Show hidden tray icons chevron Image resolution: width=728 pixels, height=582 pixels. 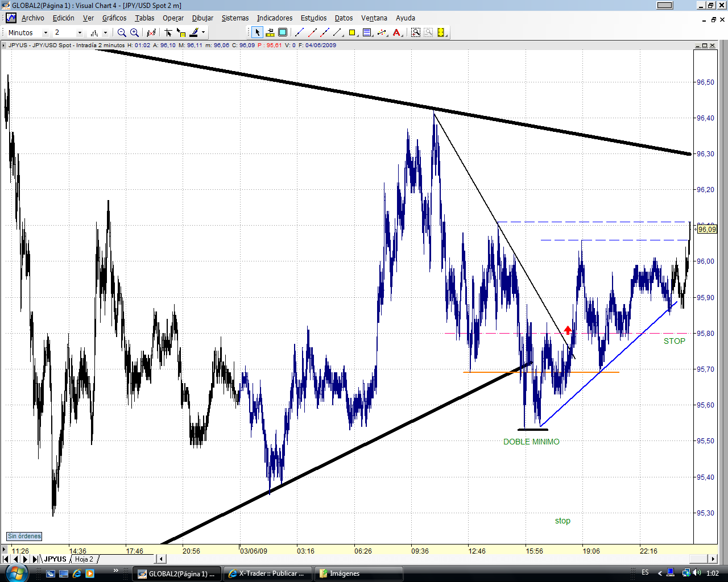(x=660, y=573)
